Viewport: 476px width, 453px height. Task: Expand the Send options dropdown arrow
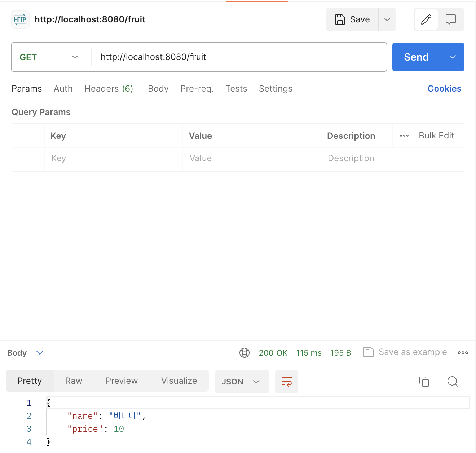click(x=453, y=57)
